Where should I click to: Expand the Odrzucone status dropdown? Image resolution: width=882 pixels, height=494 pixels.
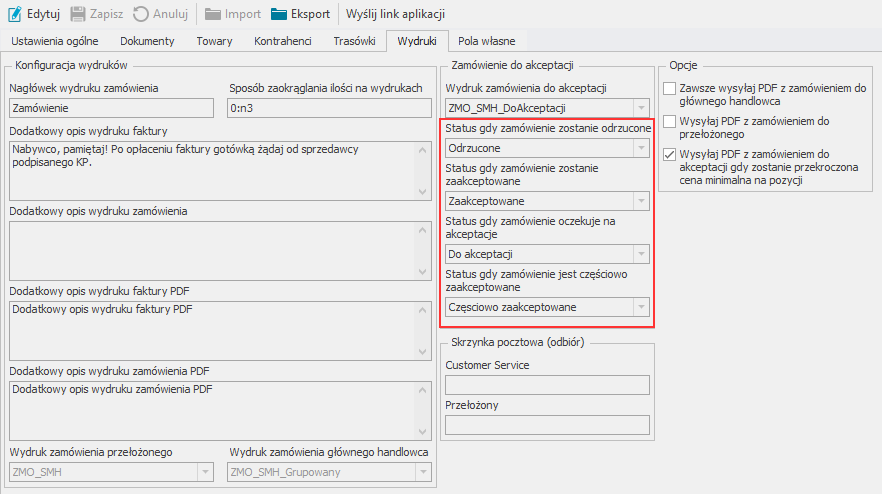click(640, 147)
